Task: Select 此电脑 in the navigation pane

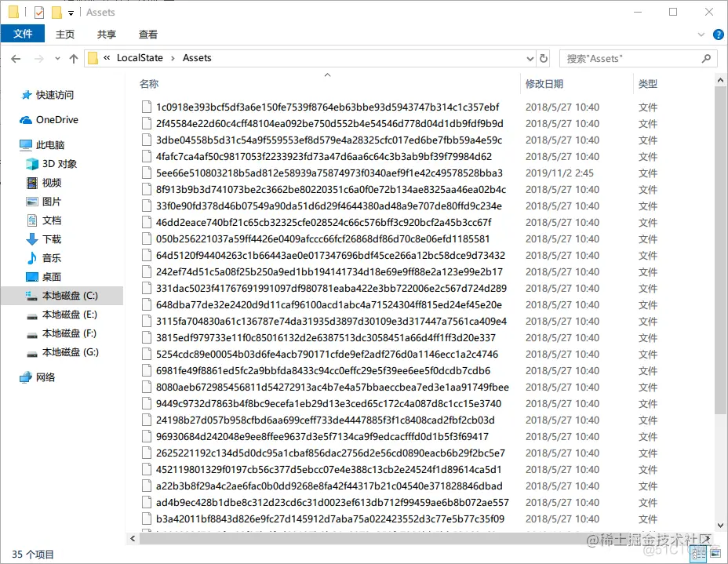Action: point(42,145)
